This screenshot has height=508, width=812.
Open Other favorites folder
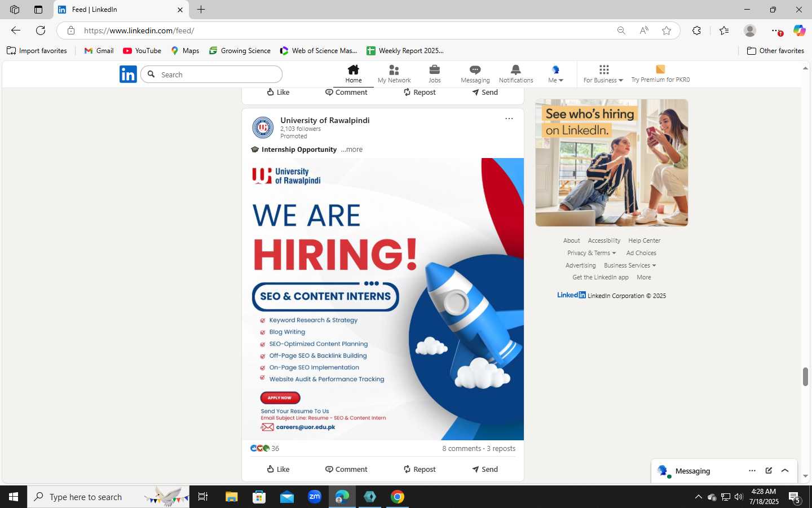point(775,51)
